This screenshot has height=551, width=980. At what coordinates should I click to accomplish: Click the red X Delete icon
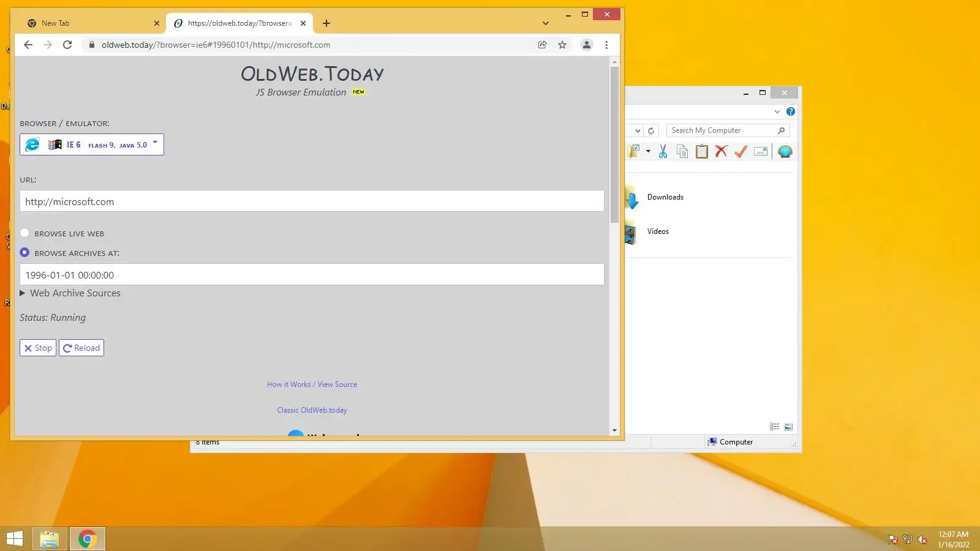pos(721,151)
